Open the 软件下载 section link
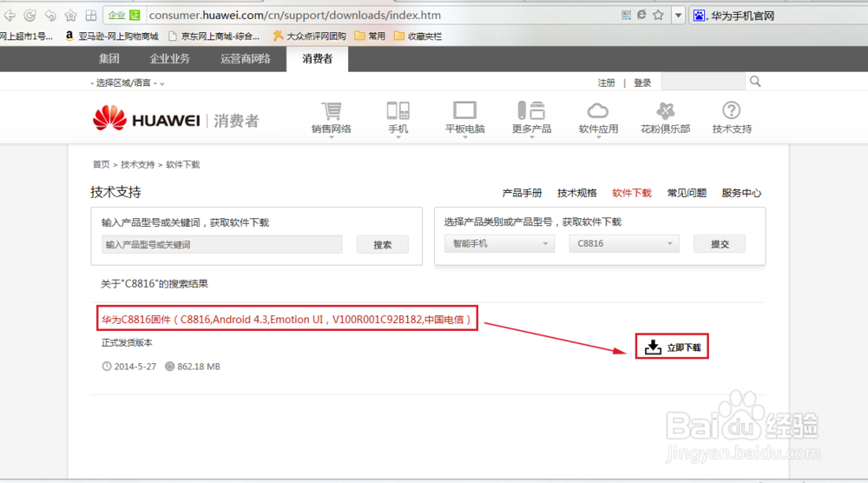The width and height of the screenshot is (868, 483). (x=632, y=193)
